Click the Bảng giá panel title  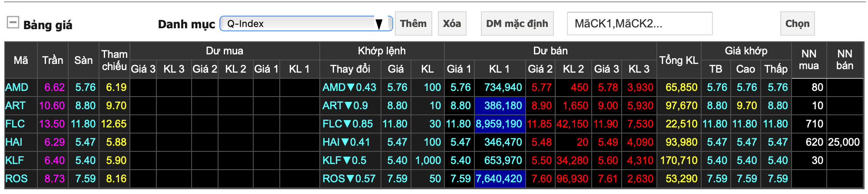click(x=48, y=25)
